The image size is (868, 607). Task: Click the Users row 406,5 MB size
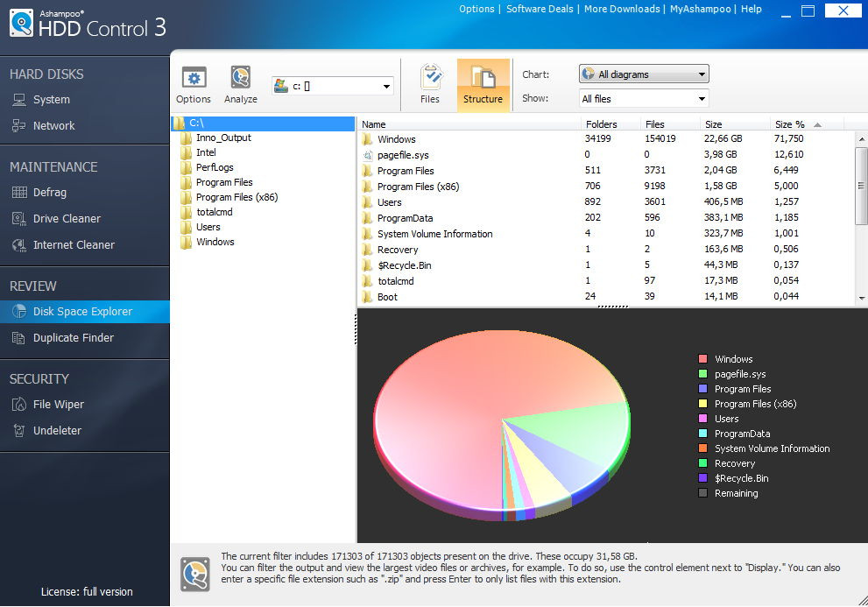coord(723,202)
